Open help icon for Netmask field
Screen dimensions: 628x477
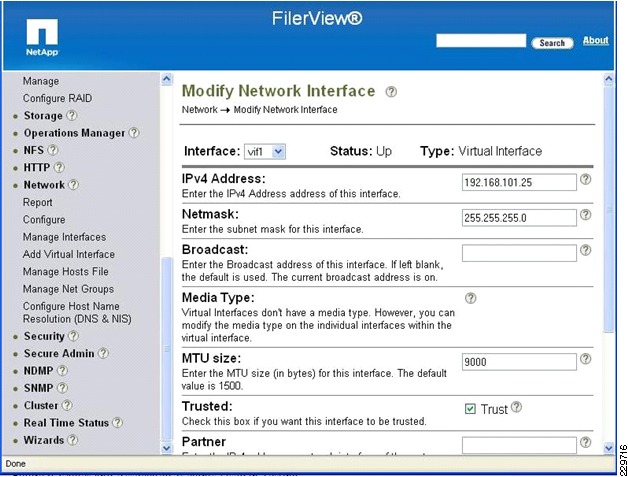point(586,215)
